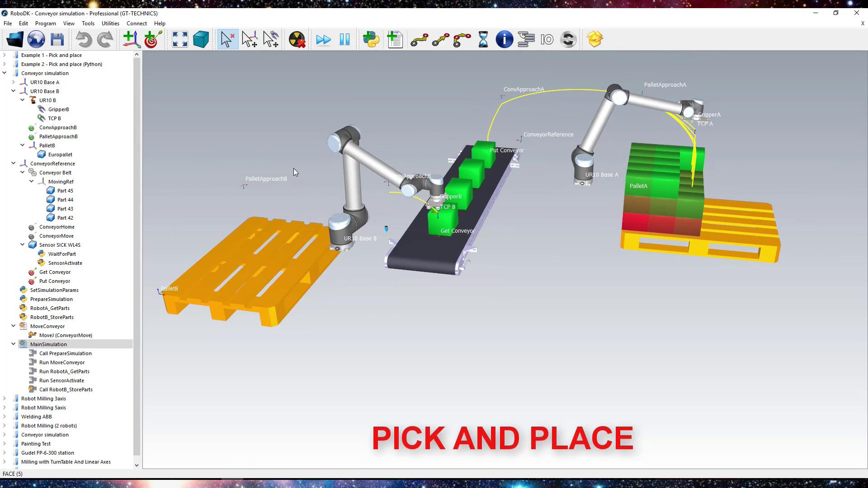Image resolution: width=868 pixels, height=488 pixels.
Task: Collapse the MainSimulation program node
Action: [13, 344]
